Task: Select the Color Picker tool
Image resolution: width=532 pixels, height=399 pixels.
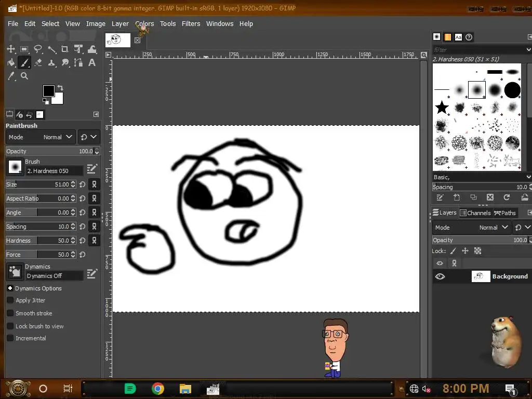Action: (x=11, y=76)
